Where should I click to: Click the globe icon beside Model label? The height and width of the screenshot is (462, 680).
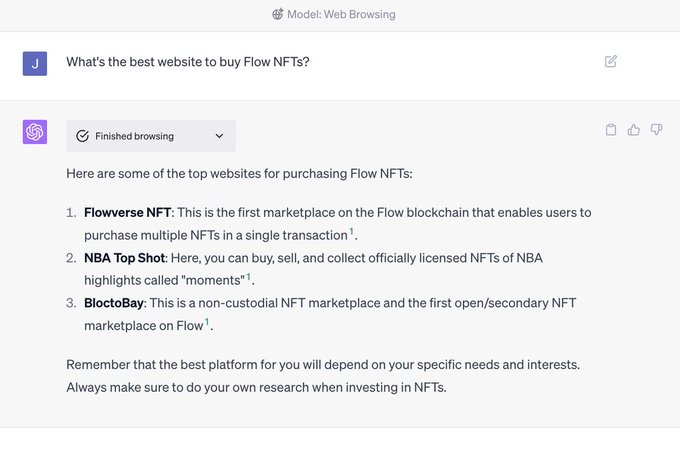point(277,14)
